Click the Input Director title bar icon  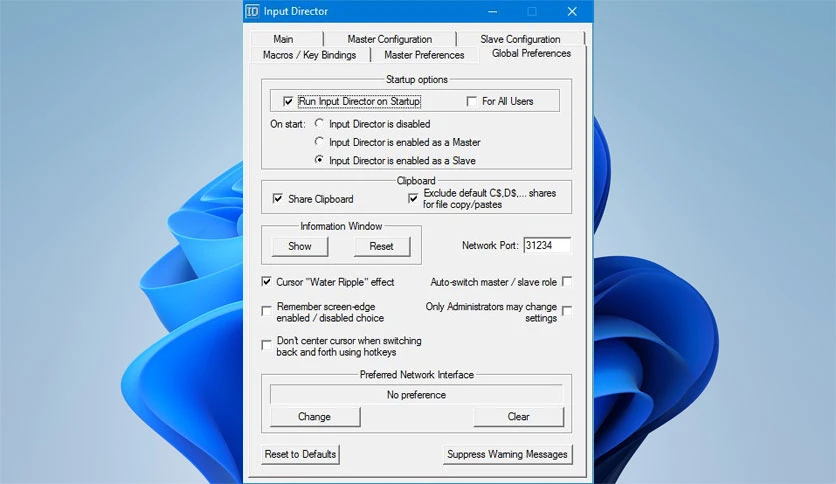tap(252, 11)
